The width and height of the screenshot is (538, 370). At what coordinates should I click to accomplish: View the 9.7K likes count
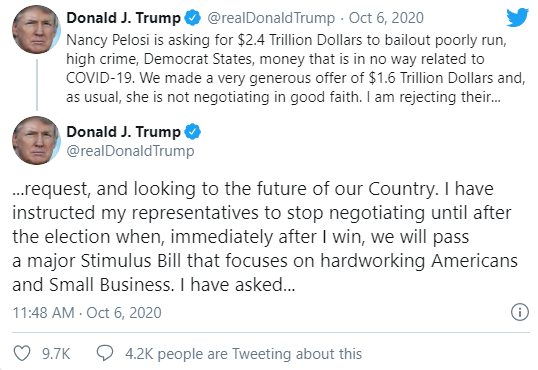[x=56, y=354]
